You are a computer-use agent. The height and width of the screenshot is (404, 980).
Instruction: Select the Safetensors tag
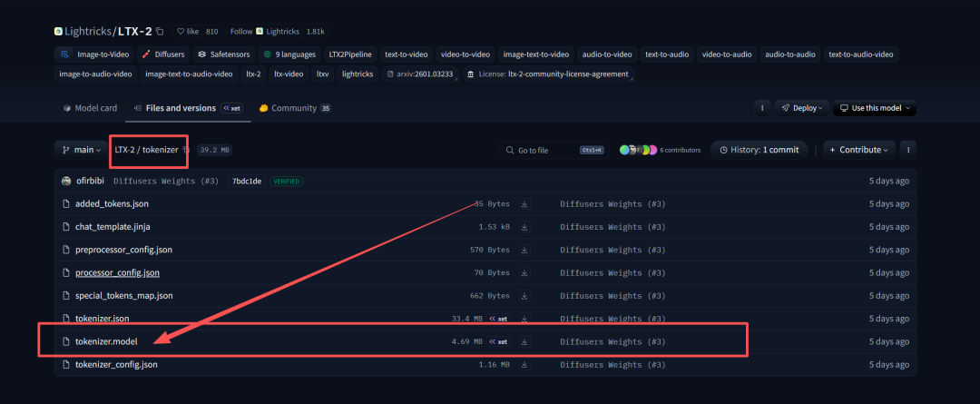[224, 54]
